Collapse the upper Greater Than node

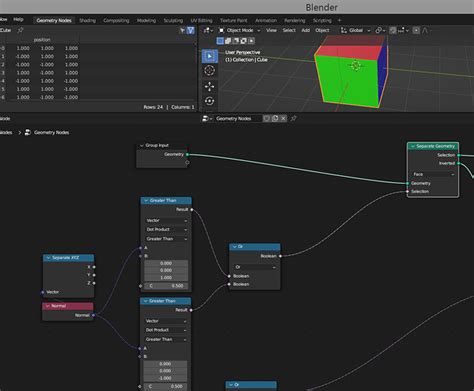146,200
